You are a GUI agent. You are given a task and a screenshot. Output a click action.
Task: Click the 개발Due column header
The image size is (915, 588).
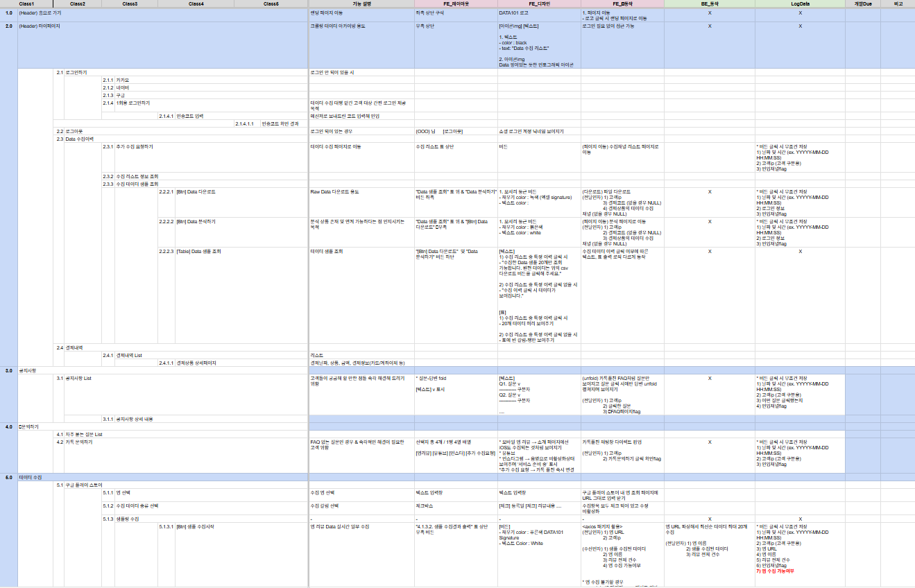point(863,4)
